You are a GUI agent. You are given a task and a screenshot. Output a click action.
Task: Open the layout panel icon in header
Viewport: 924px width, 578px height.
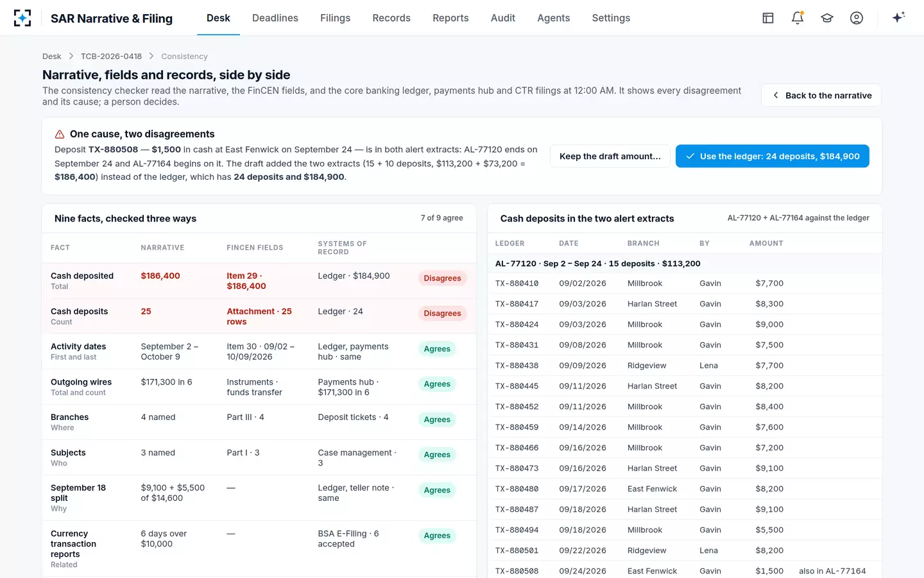point(768,18)
